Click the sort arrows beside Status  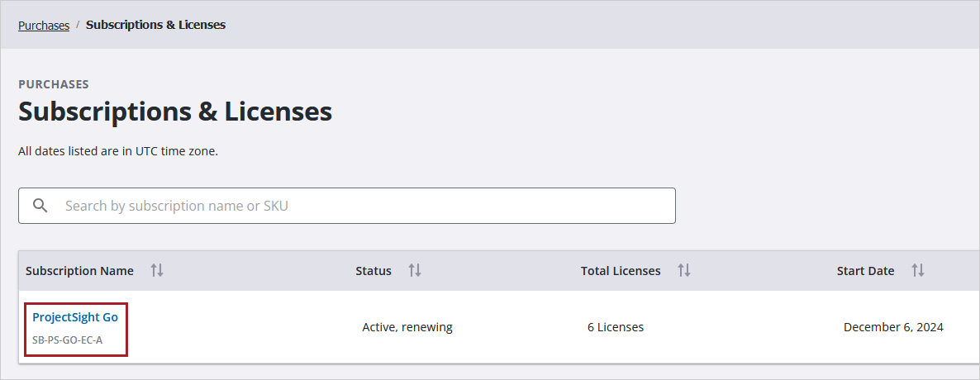coord(415,271)
